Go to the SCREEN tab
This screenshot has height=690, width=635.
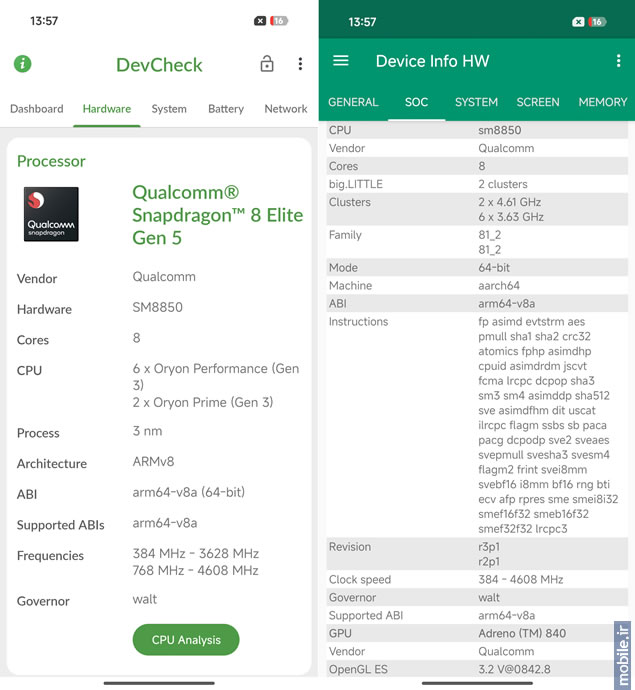pyautogui.click(x=538, y=102)
